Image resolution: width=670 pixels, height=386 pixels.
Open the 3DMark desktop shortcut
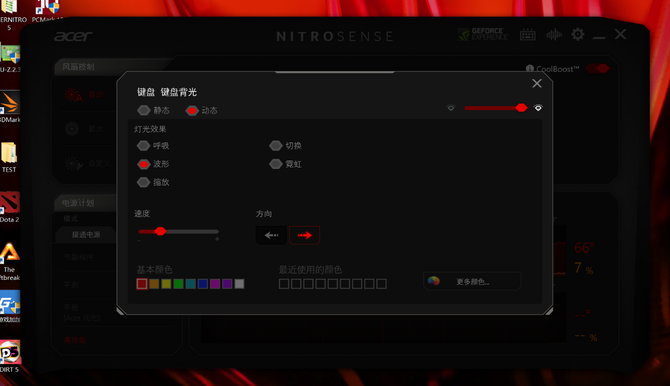click(9, 107)
